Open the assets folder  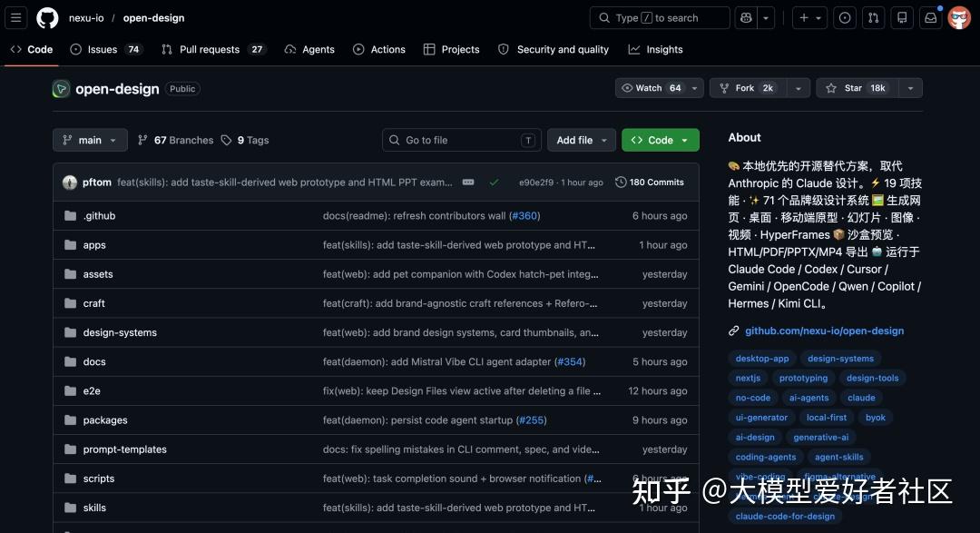pyautogui.click(x=98, y=274)
